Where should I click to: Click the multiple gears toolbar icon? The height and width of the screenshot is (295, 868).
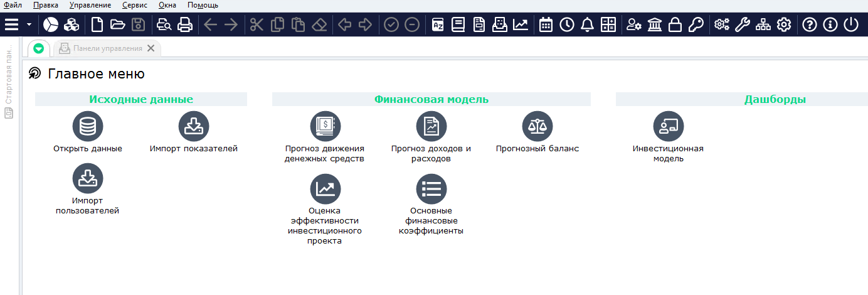coord(722,24)
